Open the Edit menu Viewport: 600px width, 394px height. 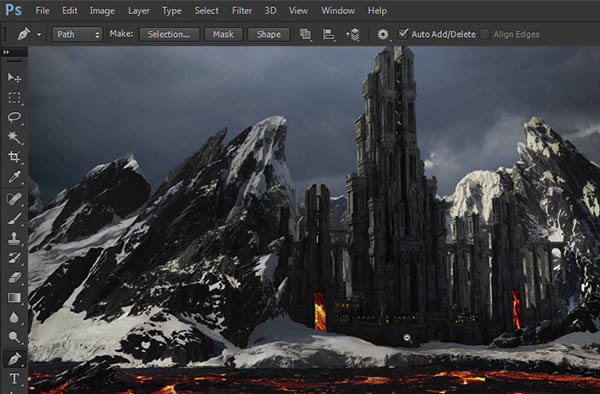click(x=70, y=11)
